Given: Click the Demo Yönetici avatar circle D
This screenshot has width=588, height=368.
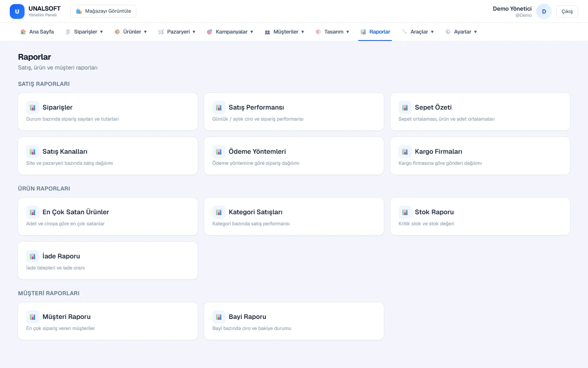Looking at the screenshot, I should tap(544, 11).
